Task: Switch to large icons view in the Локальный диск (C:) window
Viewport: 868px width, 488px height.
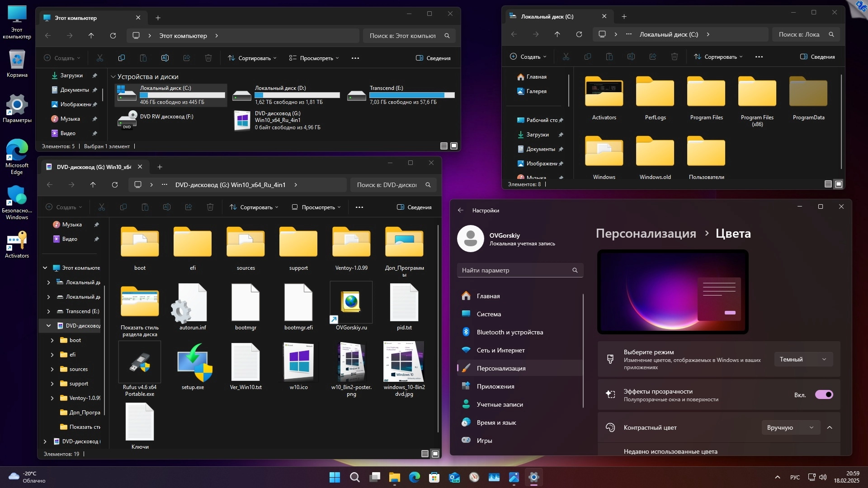Action: [x=839, y=184]
